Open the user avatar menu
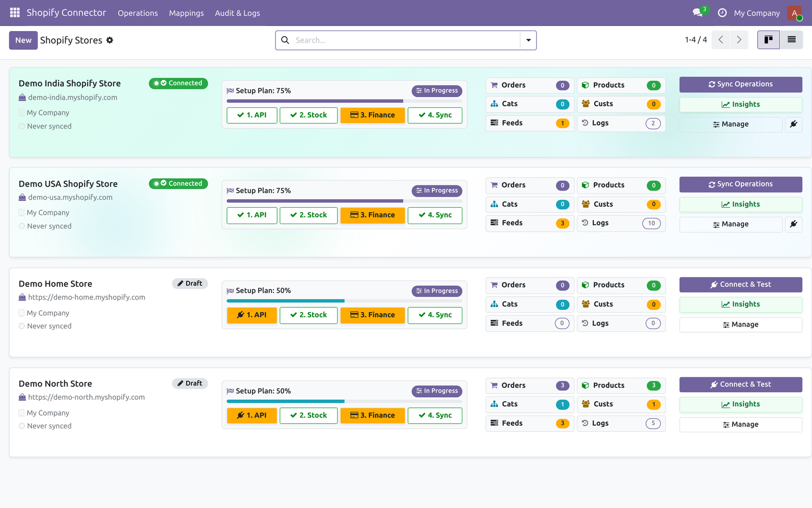812x508 pixels. coord(795,13)
